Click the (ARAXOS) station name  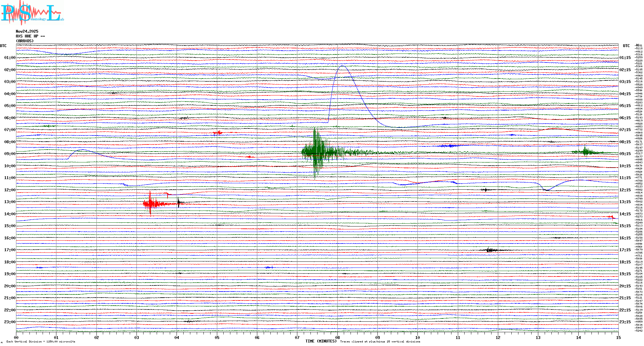tap(25, 41)
